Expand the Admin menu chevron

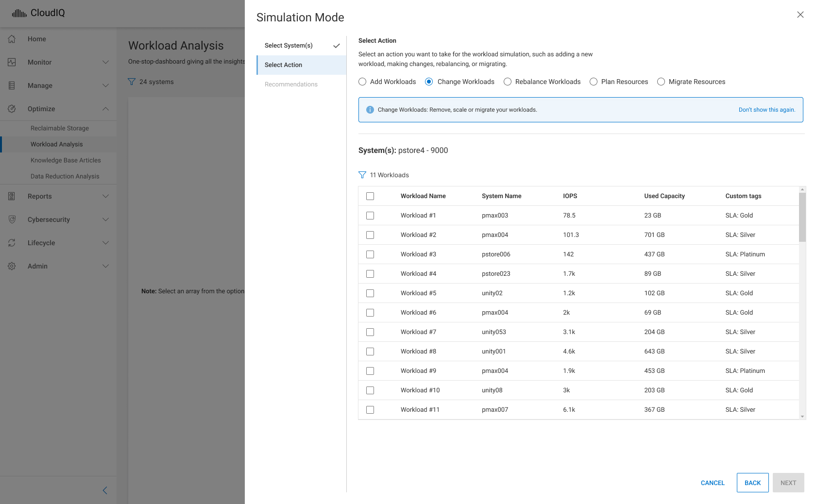(x=105, y=266)
